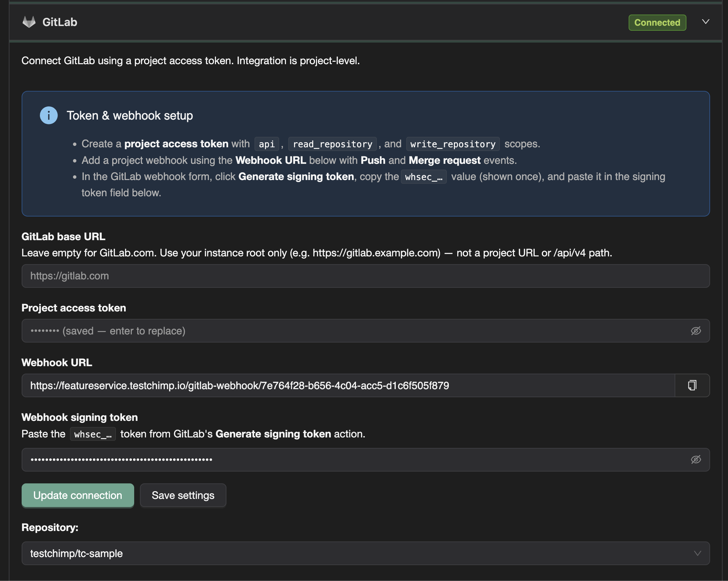This screenshot has width=728, height=581.
Task: Toggle visibility of the Project access token
Action: click(696, 331)
